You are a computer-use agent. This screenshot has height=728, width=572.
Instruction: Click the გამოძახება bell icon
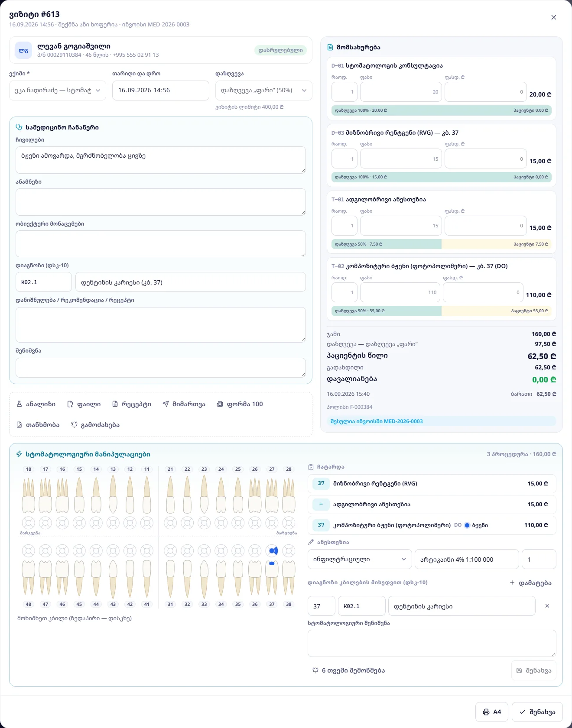click(x=74, y=425)
